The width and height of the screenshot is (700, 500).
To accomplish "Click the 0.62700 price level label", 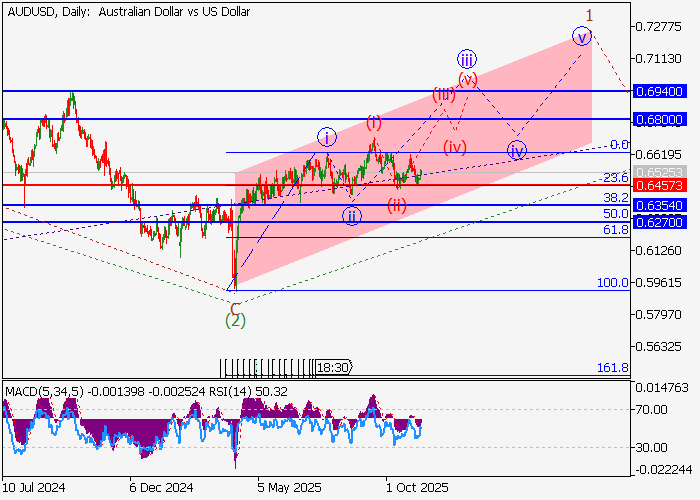I will tap(663, 222).
